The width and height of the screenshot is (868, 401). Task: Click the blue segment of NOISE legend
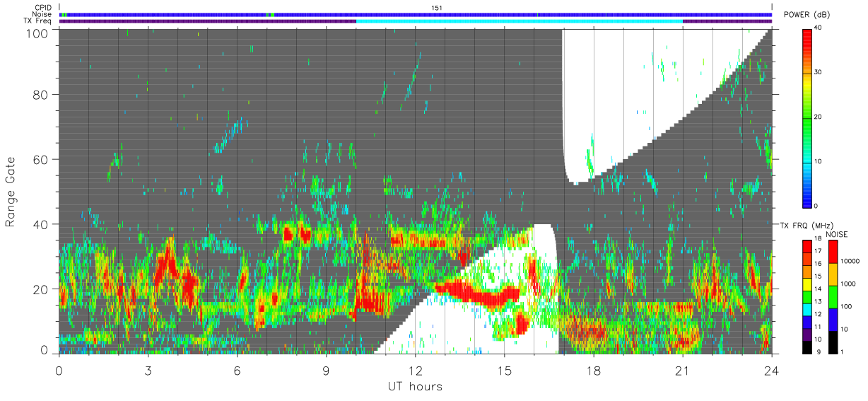pyautogui.click(x=835, y=319)
